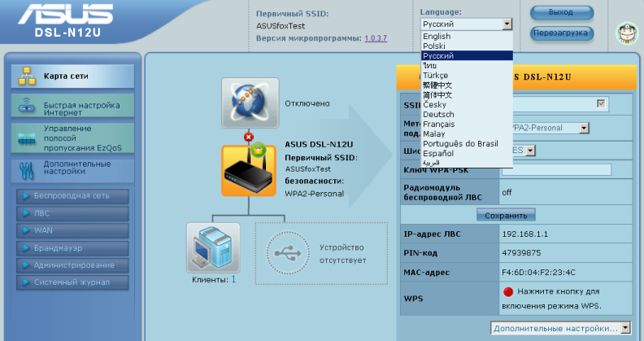Image resolution: width=644 pixels, height=341 pixels.
Task: Expand the Системный журнал menu
Action: 72,282
